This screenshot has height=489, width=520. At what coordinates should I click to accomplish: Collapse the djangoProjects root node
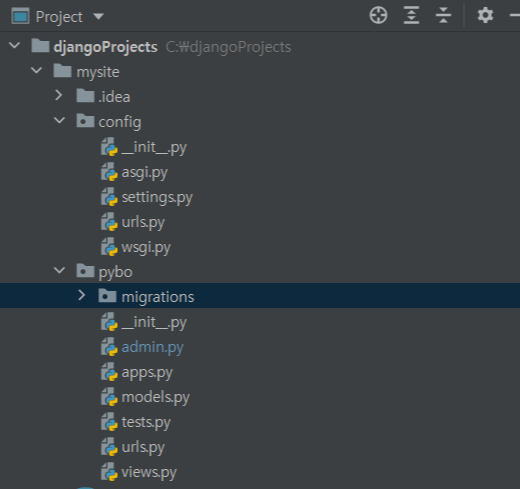[14, 46]
